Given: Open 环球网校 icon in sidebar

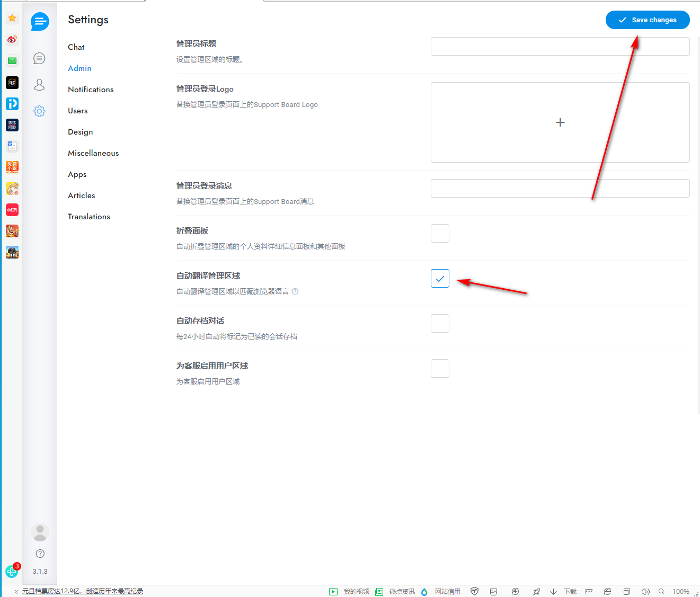Looking at the screenshot, I should pos(12,125).
